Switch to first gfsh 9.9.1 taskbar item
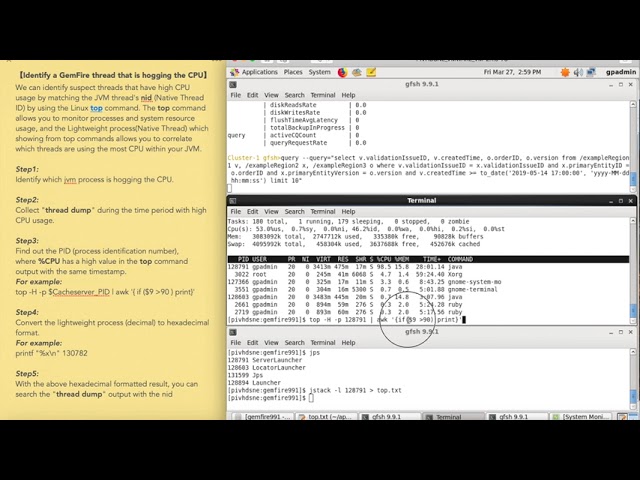This screenshot has width=640, height=480. point(390,416)
